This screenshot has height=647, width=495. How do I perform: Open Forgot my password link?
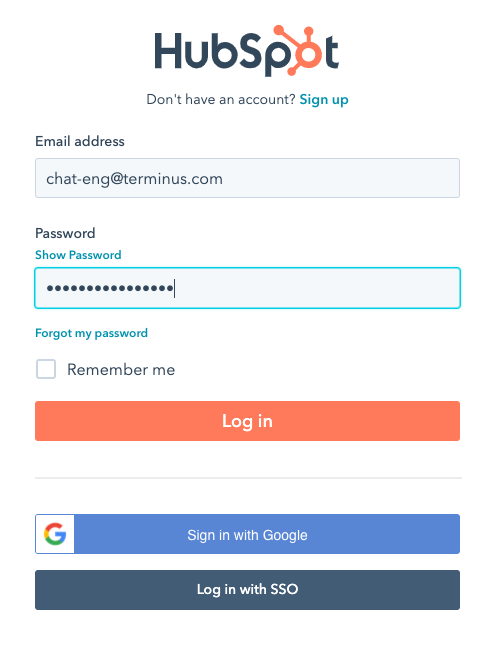tap(91, 333)
